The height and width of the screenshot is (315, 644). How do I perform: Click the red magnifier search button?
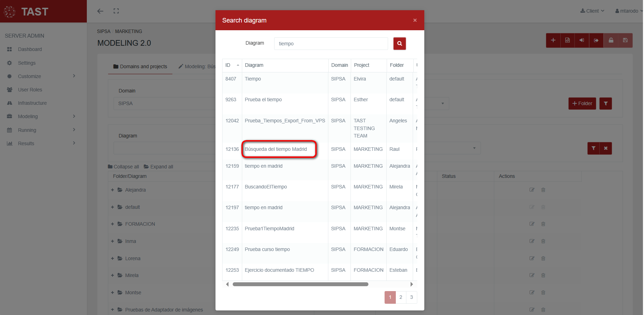(399, 44)
